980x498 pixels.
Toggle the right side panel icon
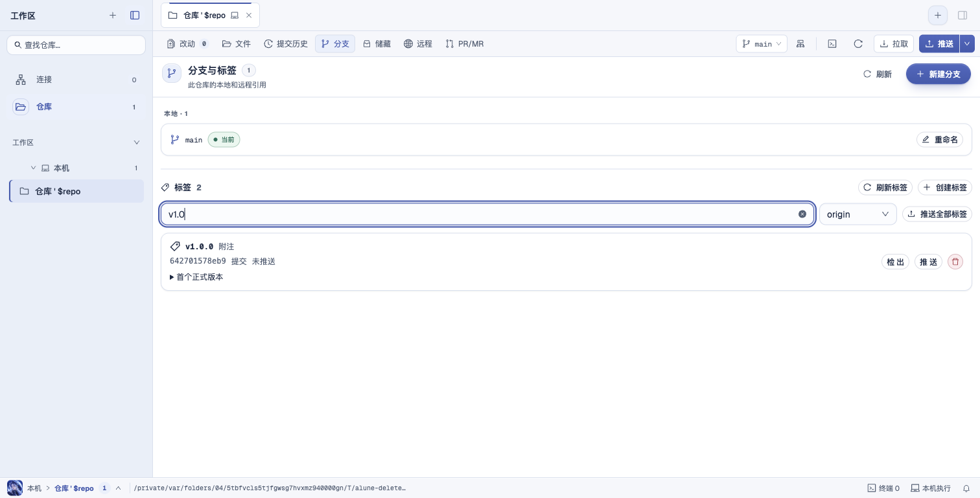click(962, 15)
